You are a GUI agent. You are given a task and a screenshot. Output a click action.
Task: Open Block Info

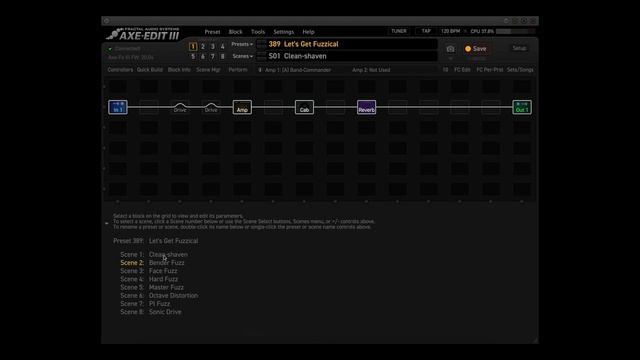click(x=179, y=70)
